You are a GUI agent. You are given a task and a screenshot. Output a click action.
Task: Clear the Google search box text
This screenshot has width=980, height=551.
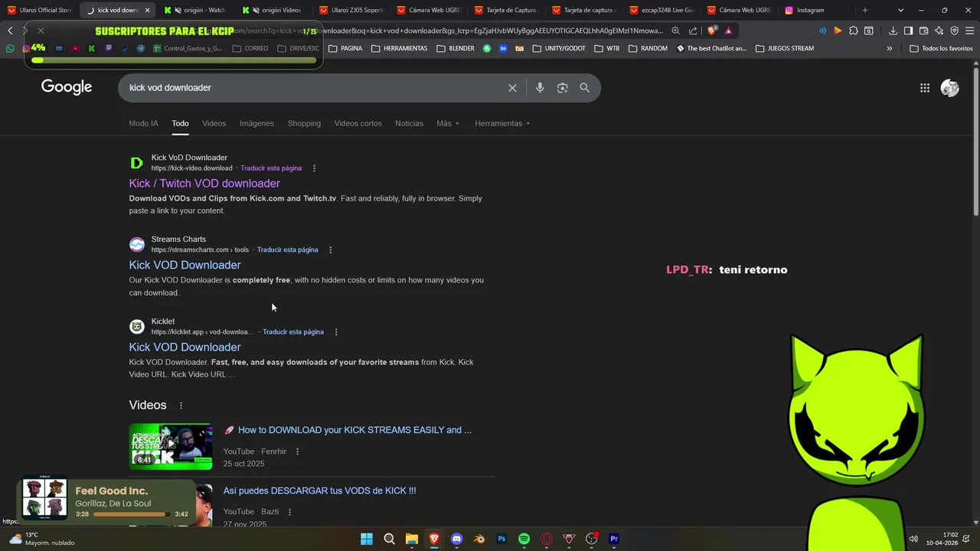point(512,88)
